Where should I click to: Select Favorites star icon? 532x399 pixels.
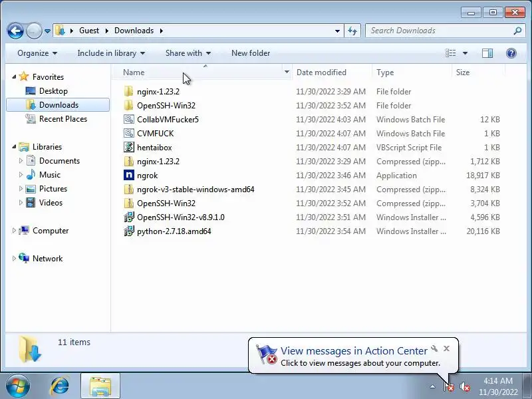pyautogui.click(x=24, y=76)
